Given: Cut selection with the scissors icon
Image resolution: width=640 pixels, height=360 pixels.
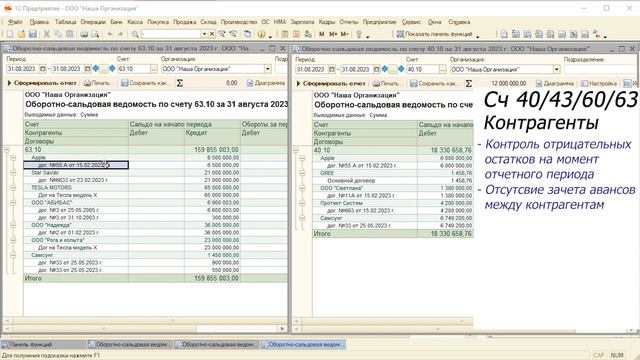Looking at the screenshot, I should (47, 34).
